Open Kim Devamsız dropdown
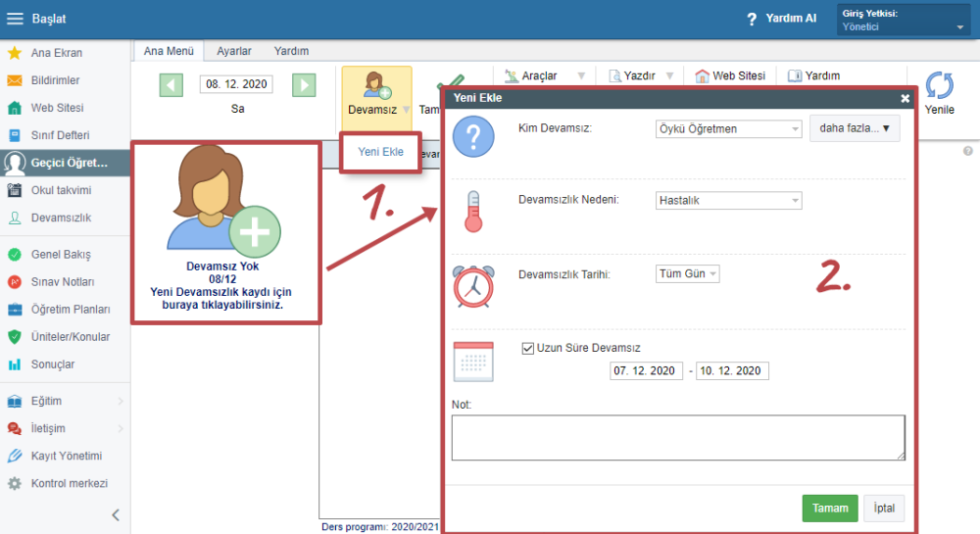The height and width of the screenshot is (534, 980). pos(728,128)
